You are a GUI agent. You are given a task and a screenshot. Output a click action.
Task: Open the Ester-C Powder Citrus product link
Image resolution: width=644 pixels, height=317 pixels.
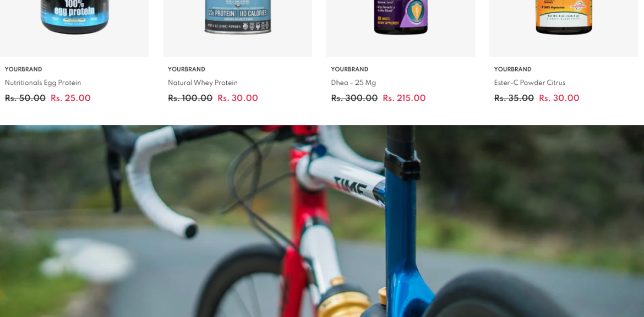[x=530, y=83]
